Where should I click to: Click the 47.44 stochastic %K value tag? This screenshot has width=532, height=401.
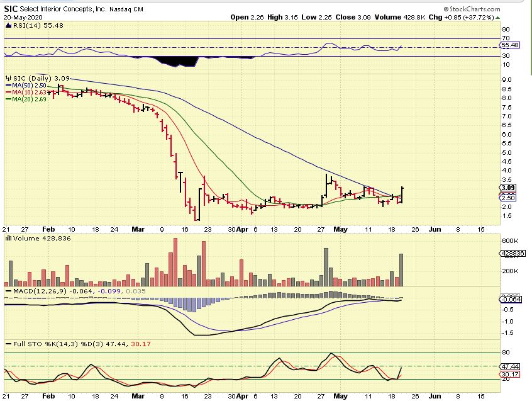pos(510,367)
